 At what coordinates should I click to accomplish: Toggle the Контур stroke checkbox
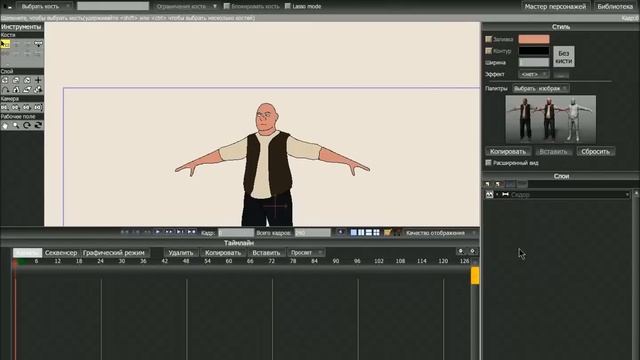click(489, 51)
